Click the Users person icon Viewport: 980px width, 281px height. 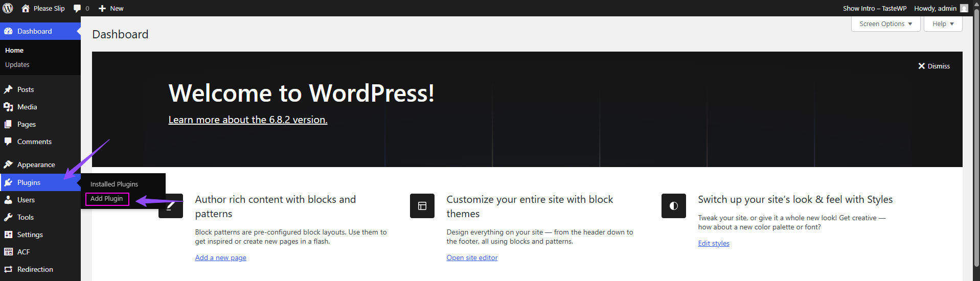[8, 200]
